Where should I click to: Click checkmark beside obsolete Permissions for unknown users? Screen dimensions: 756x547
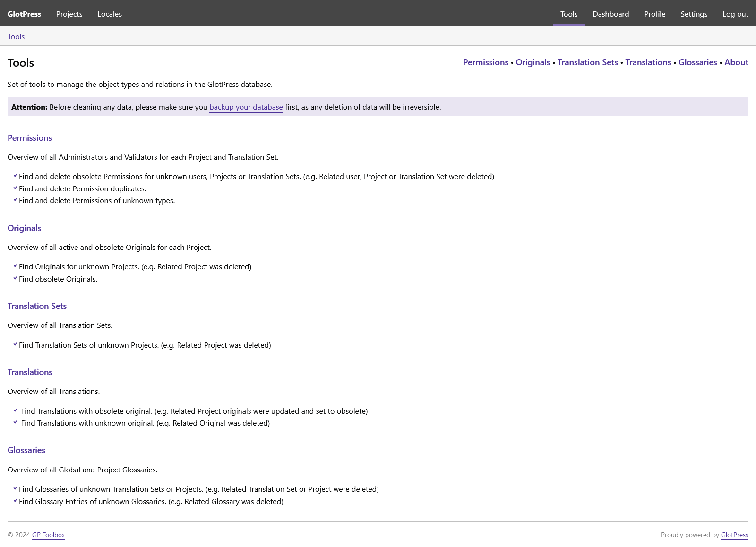click(16, 175)
